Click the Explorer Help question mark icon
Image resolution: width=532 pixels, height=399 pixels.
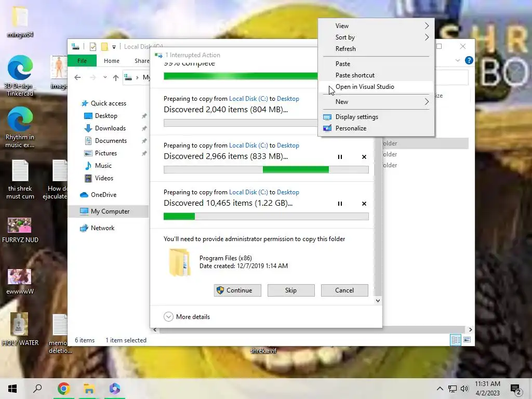click(469, 60)
